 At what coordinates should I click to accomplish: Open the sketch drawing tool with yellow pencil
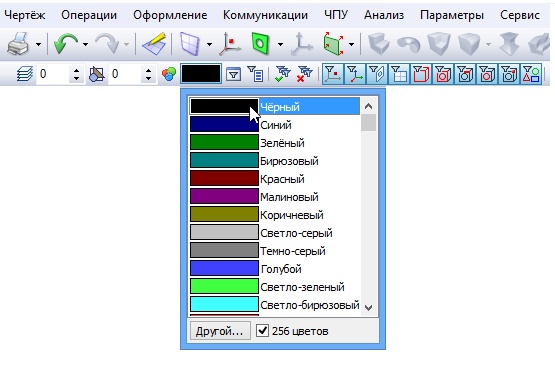(x=154, y=44)
